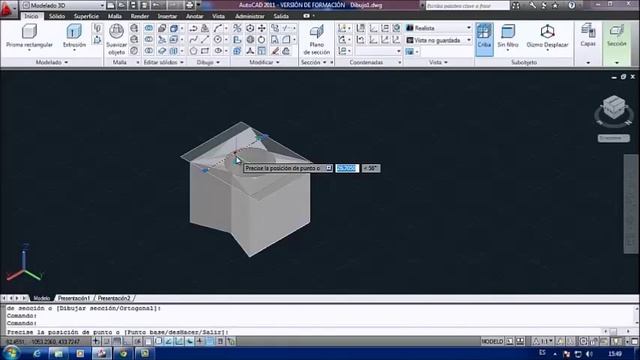This screenshot has height=360, width=640.
Task: Toggle Ortho mode in status bar
Action: point(127,341)
